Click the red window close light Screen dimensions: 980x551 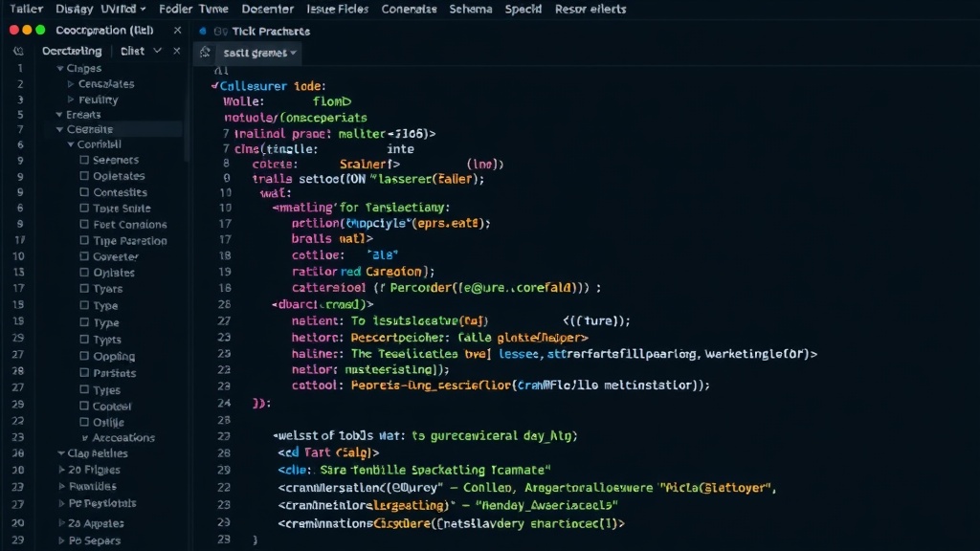pyautogui.click(x=13, y=30)
